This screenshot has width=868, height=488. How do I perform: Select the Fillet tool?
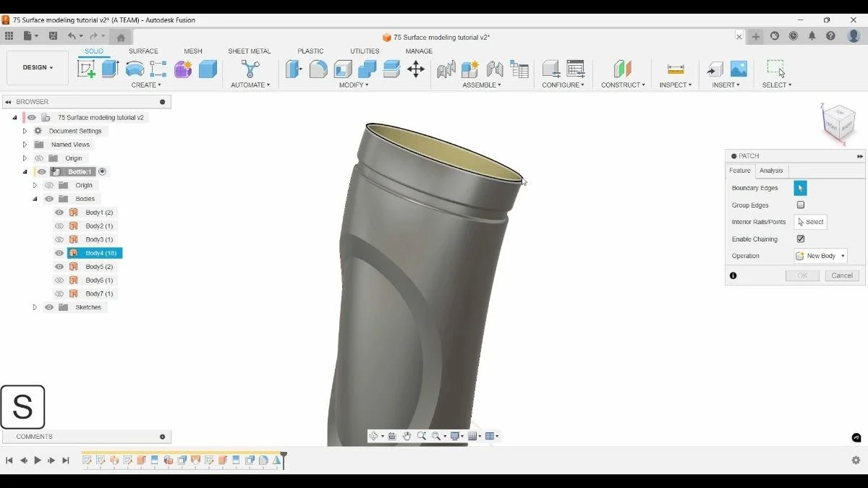click(x=318, y=69)
